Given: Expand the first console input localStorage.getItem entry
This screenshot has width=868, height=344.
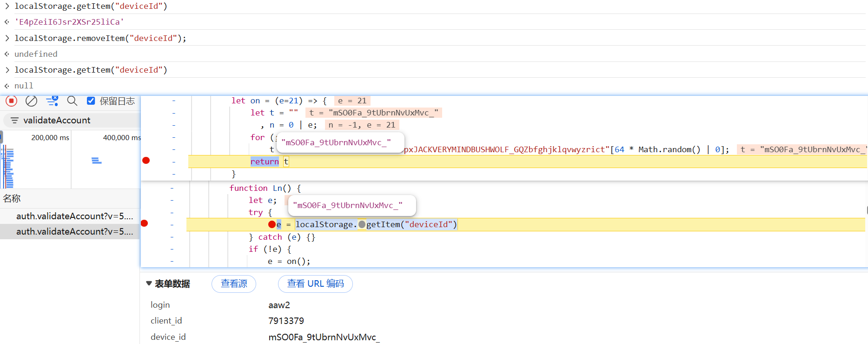Looking at the screenshot, I should coord(7,7).
